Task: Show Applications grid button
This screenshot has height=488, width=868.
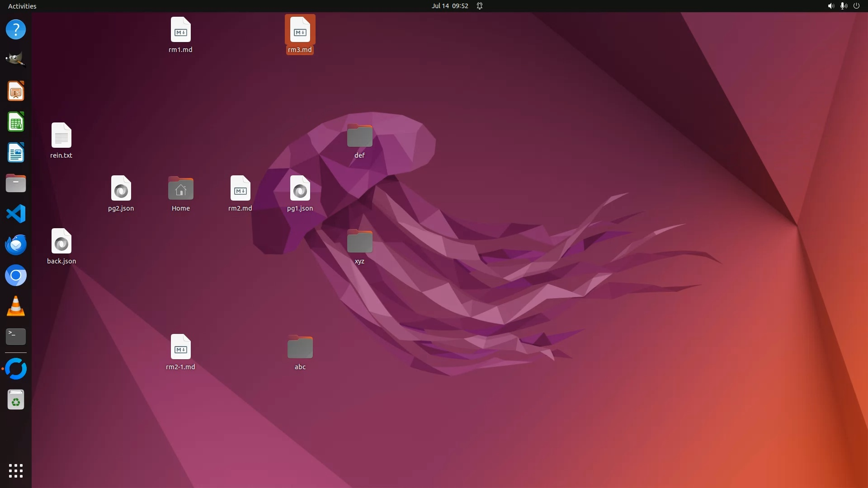Action: (x=15, y=470)
